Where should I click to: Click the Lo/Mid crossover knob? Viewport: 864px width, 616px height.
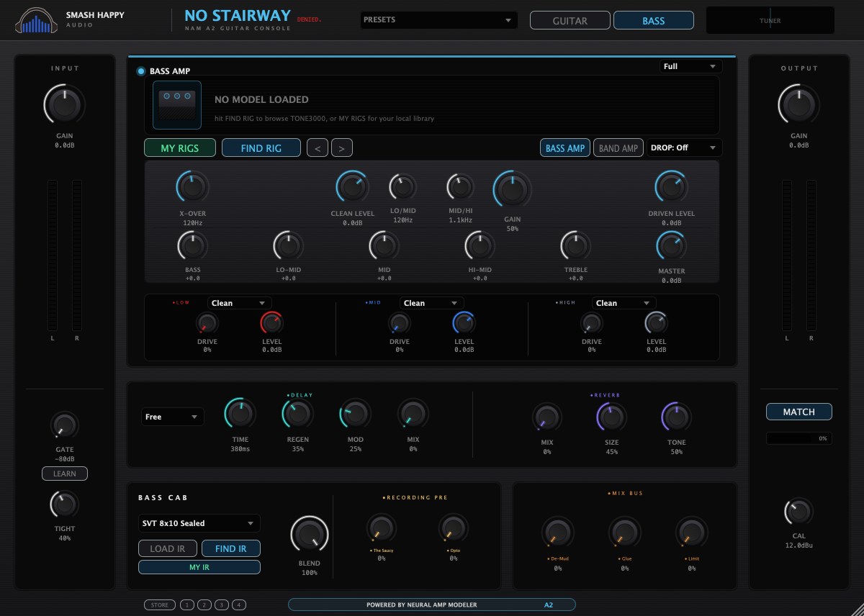[402, 187]
